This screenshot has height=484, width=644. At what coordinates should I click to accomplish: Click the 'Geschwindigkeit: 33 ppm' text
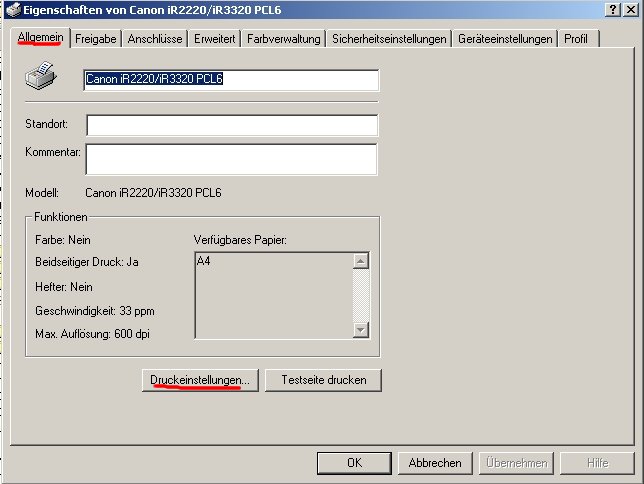pyautogui.click(x=95, y=311)
